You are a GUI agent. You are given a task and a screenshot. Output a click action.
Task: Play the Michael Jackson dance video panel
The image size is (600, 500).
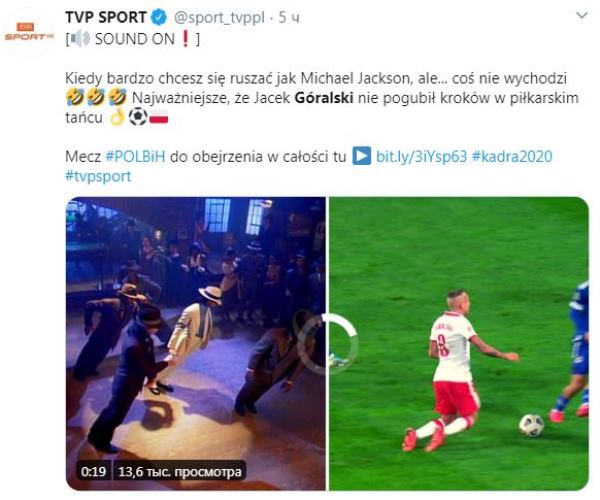click(196, 344)
